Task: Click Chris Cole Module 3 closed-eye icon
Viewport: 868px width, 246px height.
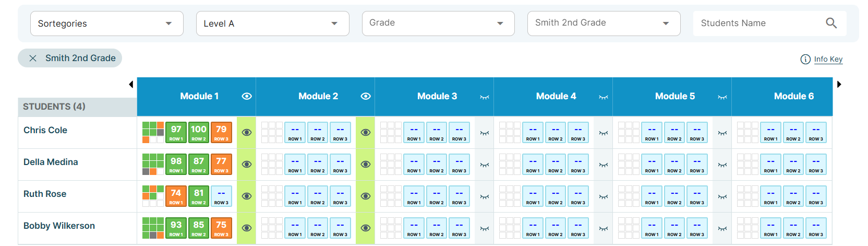Action: tap(485, 133)
